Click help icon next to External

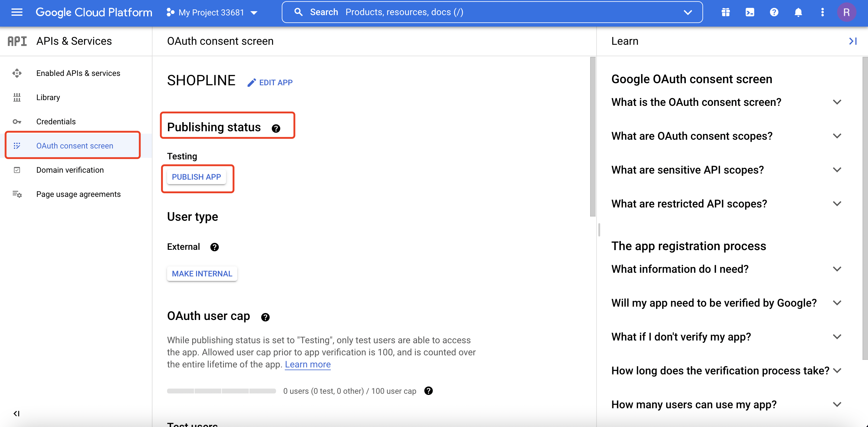pyautogui.click(x=214, y=247)
